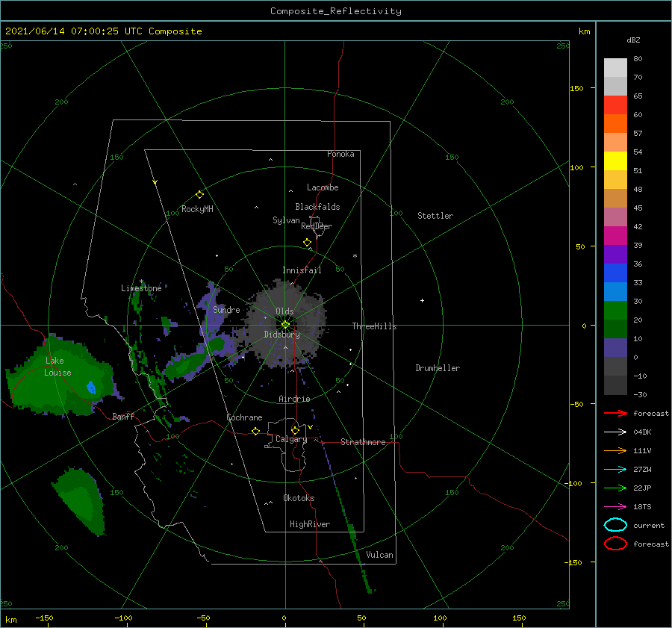Click the Calgary city label
The width and height of the screenshot is (672, 628).
(x=291, y=439)
